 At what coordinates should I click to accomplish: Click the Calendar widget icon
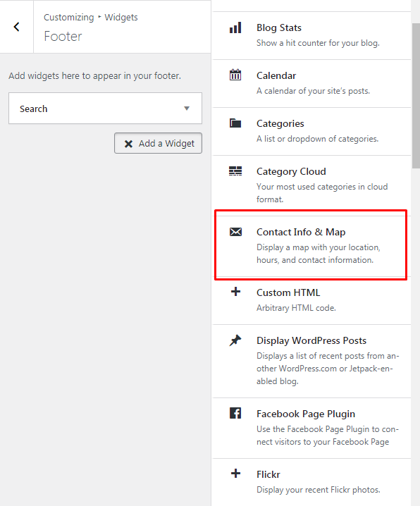click(x=235, y=75)
